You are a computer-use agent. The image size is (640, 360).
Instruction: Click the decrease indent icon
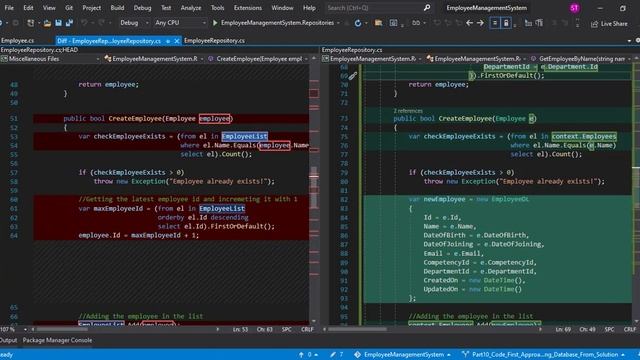528,23
